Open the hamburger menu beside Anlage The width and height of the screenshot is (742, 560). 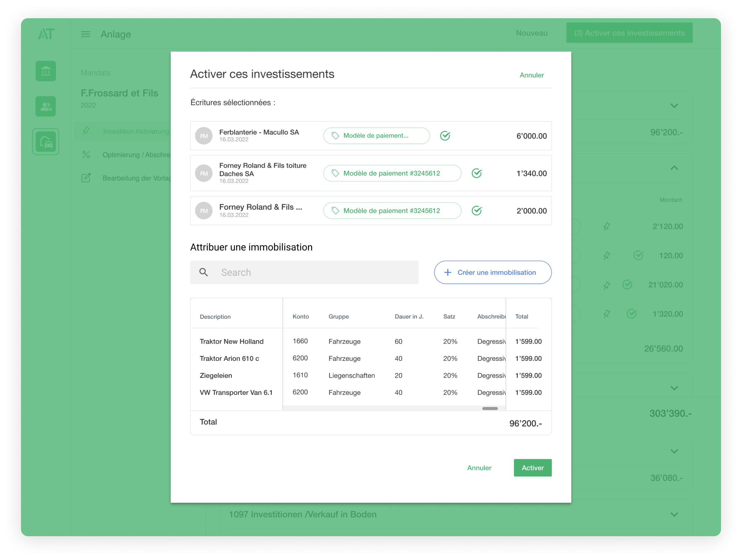(x=85, y=34)
